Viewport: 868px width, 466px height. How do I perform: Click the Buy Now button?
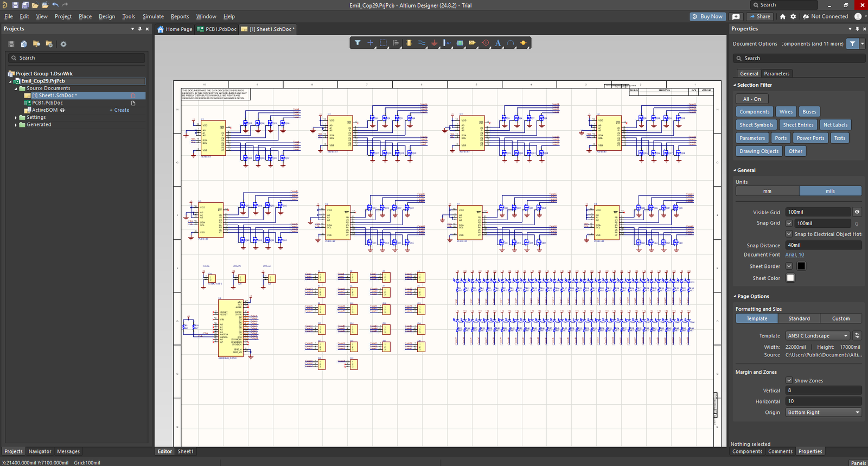(x=707, y=16)
